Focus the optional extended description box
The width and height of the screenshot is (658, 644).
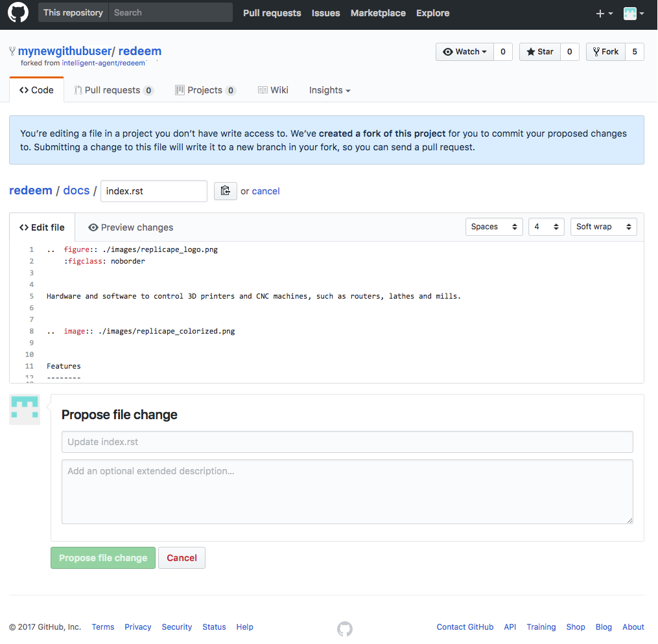(x=347, y=492)
